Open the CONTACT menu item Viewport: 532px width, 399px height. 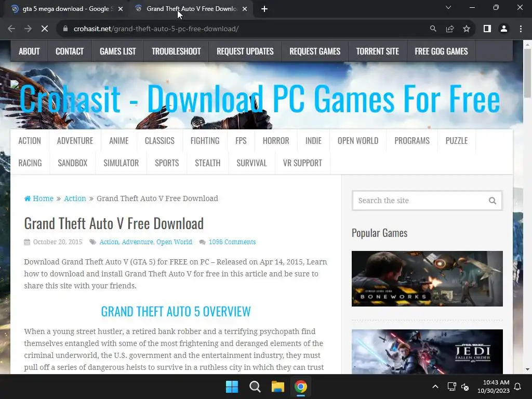click(70, 51)
